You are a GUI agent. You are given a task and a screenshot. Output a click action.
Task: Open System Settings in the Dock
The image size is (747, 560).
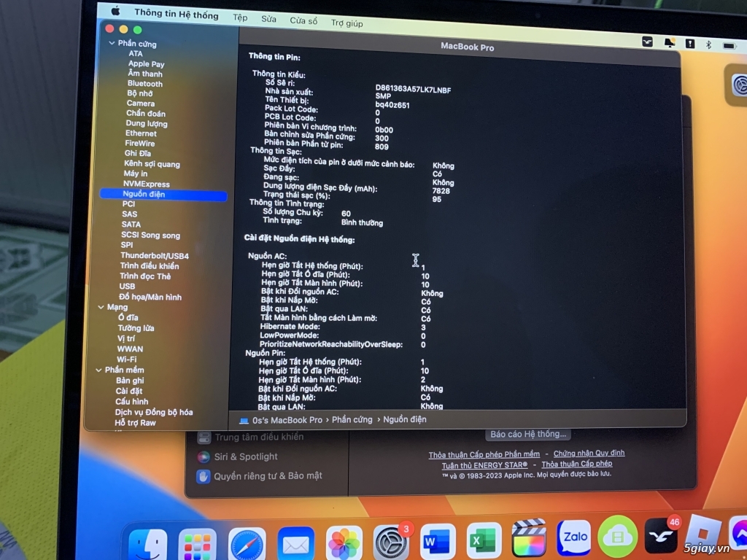pos(391,542)
